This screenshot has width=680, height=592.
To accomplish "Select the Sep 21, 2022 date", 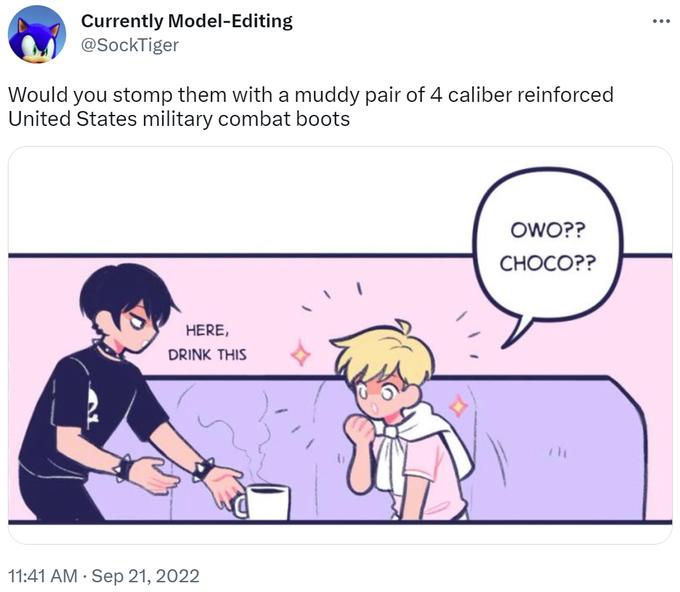I will tap(145, 576).
